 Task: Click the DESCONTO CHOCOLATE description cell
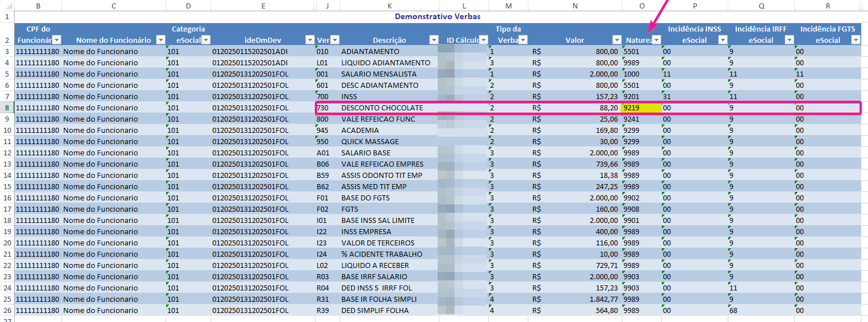coord(390,108)
